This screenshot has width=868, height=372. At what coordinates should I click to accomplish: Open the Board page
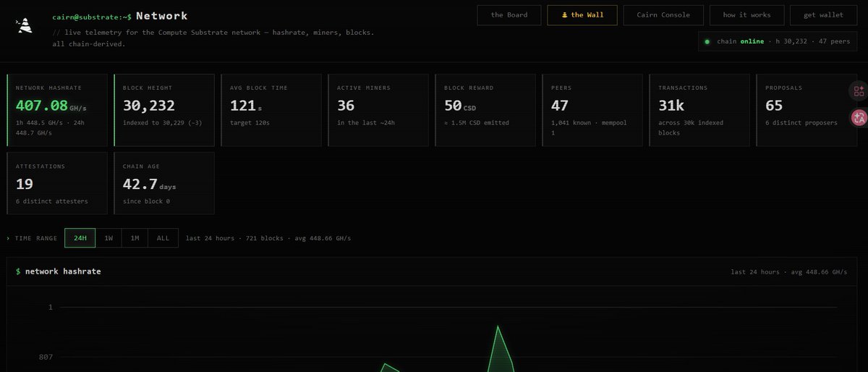click(509, 15)
